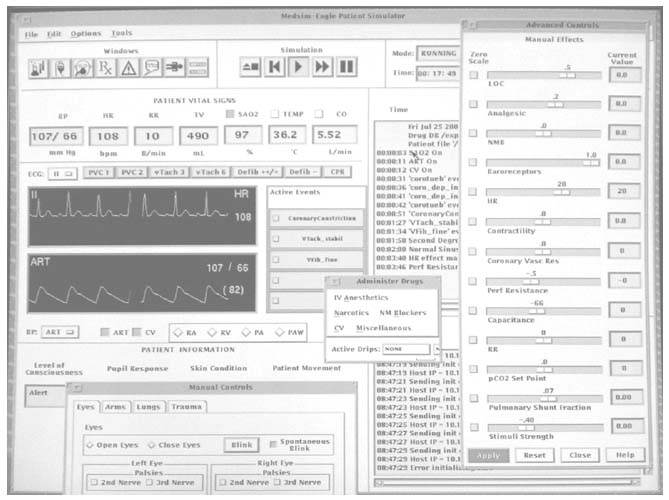
Task: Click the CPR button
Action: click(337, 172)
